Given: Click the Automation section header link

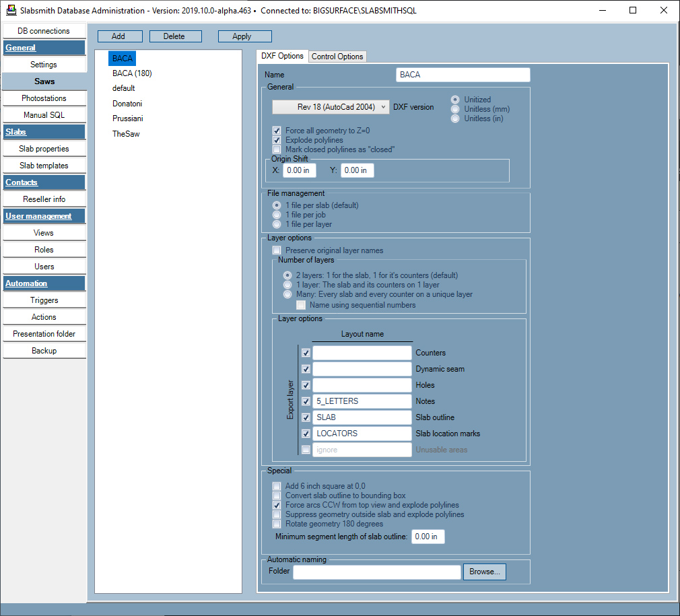Looking at the screenshot, I should (x=26, y=283).
